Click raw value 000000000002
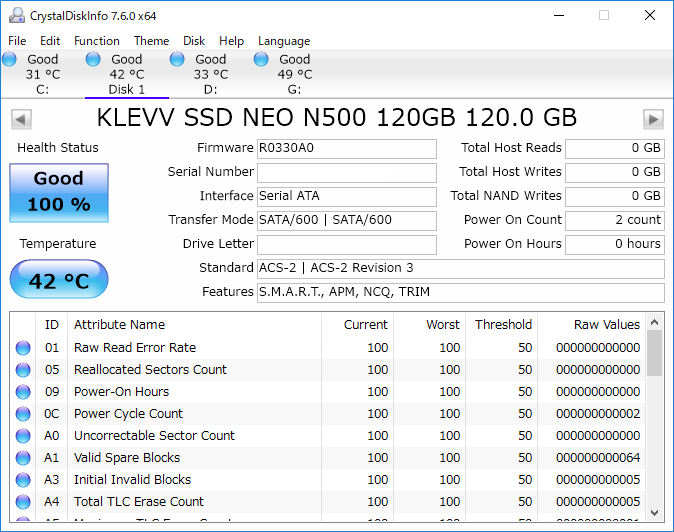Image resolution: width=674 pixels, height=532 pixels. (x=598, y=414)
